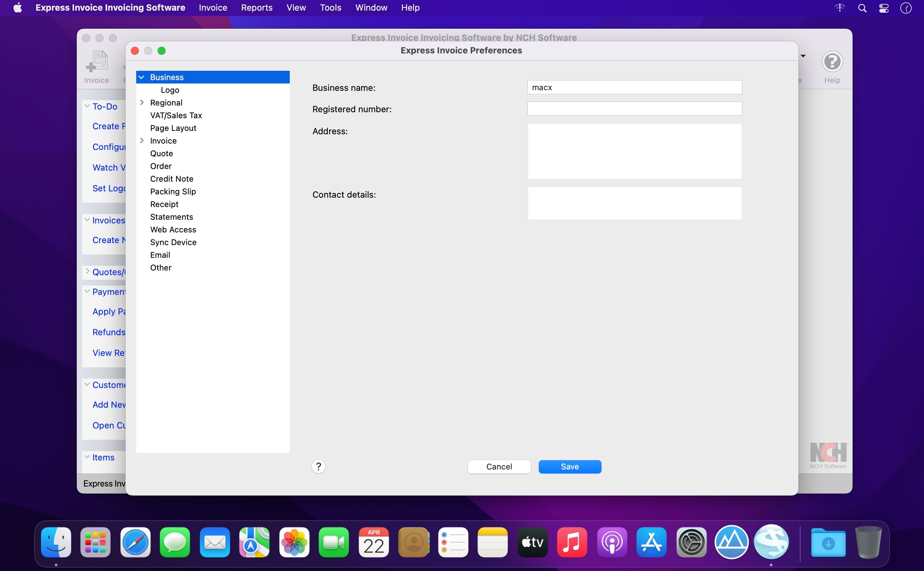Image resolution: width=924 pixels, height=571 pixels.
Task: Open Maps app in the dock
Action: tap(254, 542)
